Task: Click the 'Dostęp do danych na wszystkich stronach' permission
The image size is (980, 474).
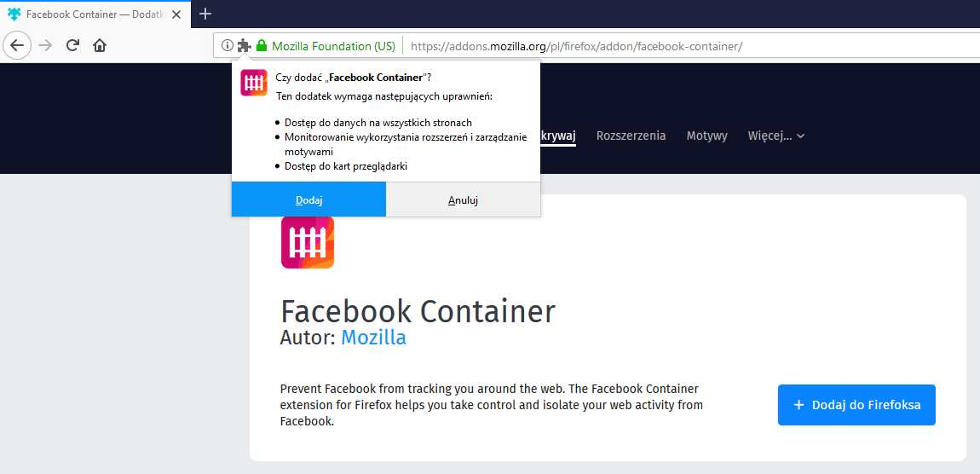Action: click(x=378, y=123)
